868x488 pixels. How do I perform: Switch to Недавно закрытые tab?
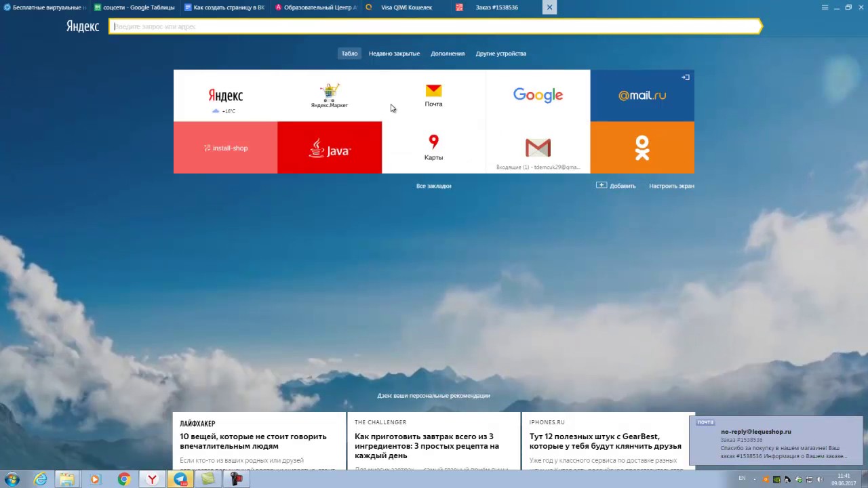pos(394,54)
